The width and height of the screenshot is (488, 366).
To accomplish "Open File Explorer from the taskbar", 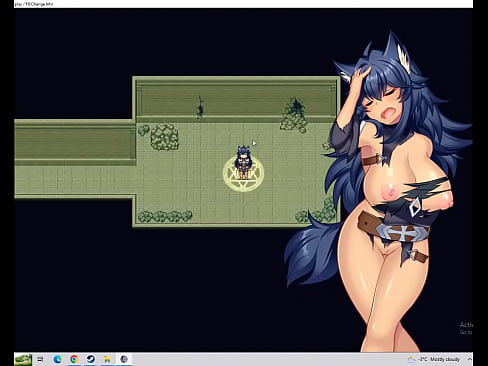I will pyautogui.click(x=107, y=359).
